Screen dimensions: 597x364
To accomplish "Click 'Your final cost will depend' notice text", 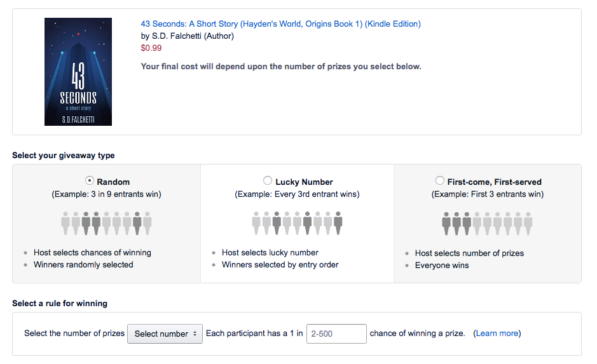I will [x=281, y=66].
